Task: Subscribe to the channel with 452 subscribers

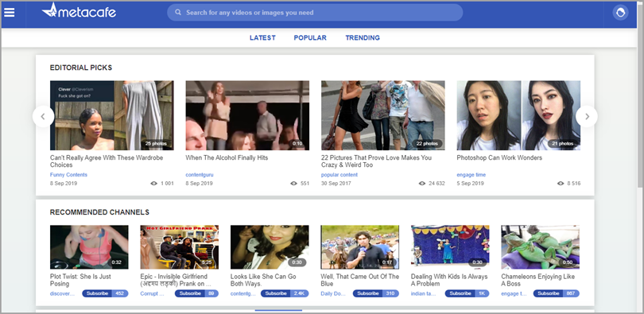Action: [105, 293]
